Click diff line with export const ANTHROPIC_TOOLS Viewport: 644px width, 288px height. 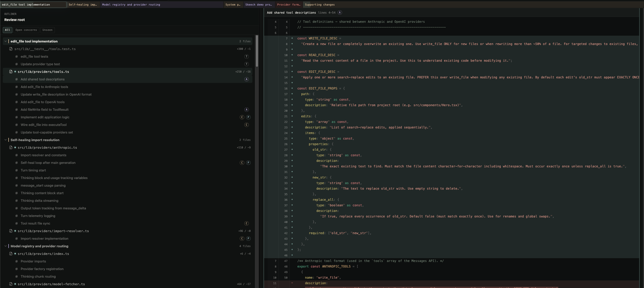(x=451, y=266)
